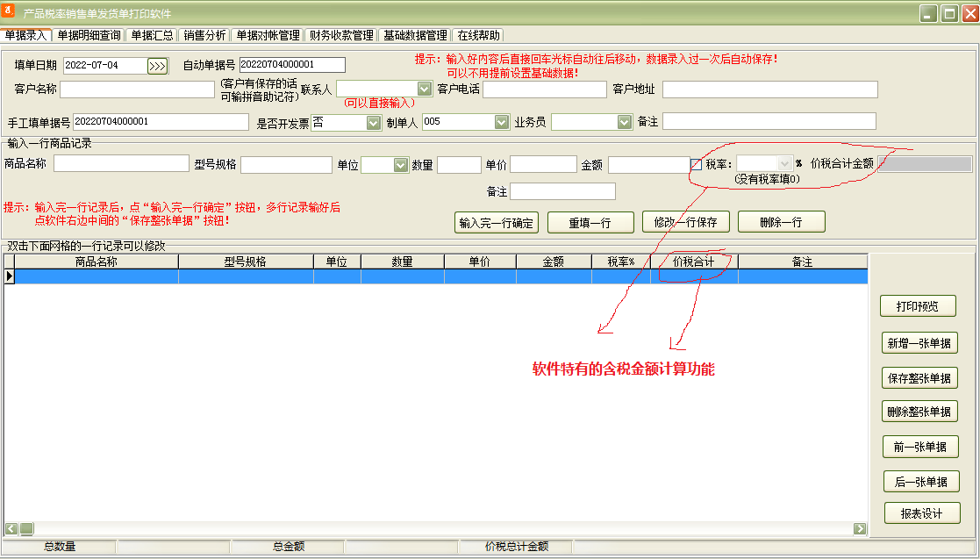Click the 商品名称 column header
The height and width of the screenshot is (559, 980).
pyautogui.click(x=97, y=262)
